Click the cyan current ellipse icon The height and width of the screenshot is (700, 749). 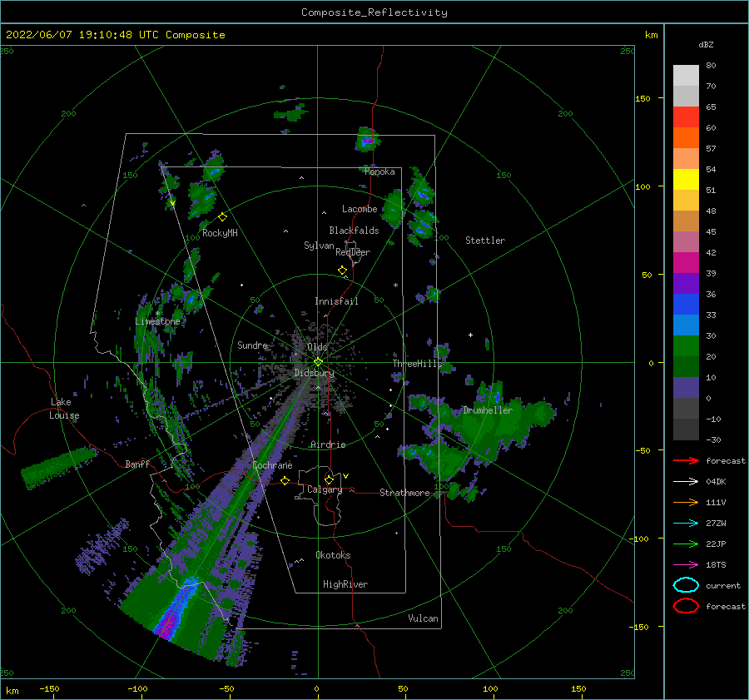click(686, 585)
